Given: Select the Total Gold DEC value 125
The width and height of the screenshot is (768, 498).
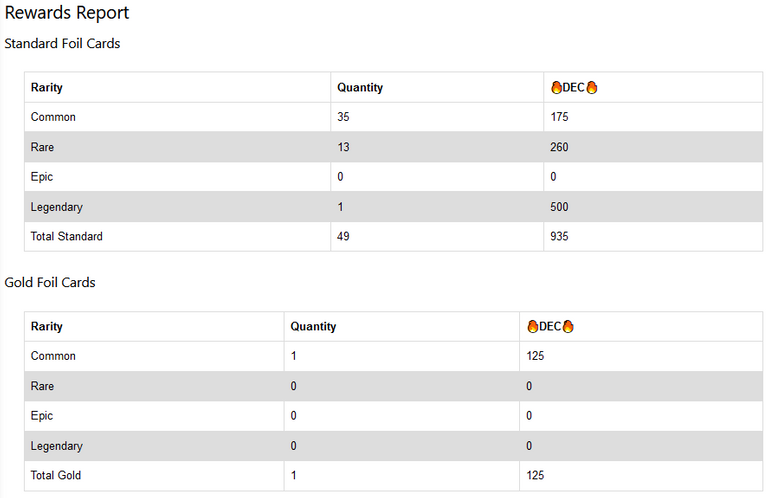Looking at the screenshot, I should click(535, 475).
